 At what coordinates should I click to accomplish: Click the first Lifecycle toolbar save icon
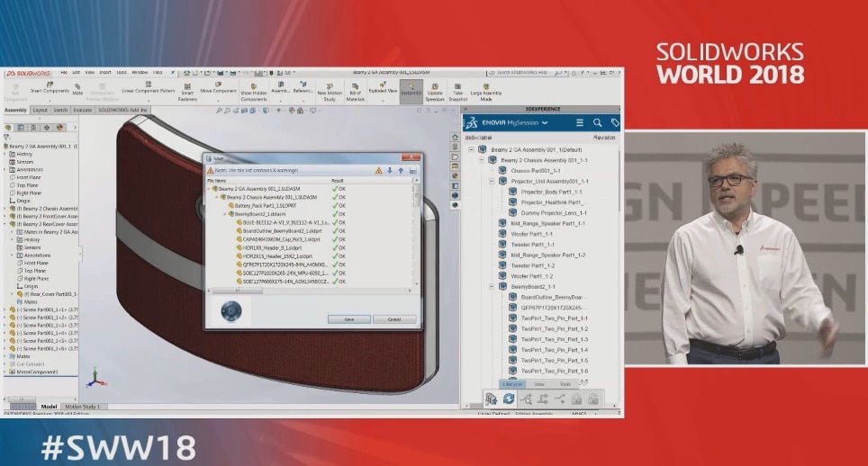point(491,399)
